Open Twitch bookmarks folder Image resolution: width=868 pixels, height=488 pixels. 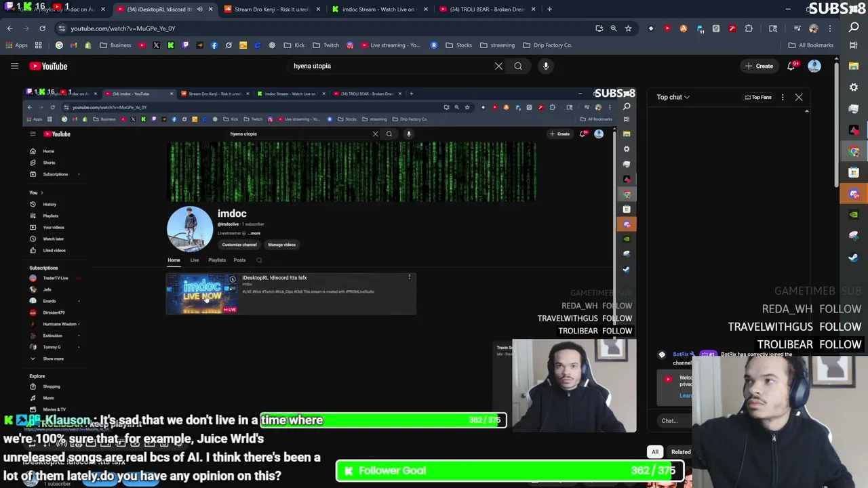click(325, 45)
